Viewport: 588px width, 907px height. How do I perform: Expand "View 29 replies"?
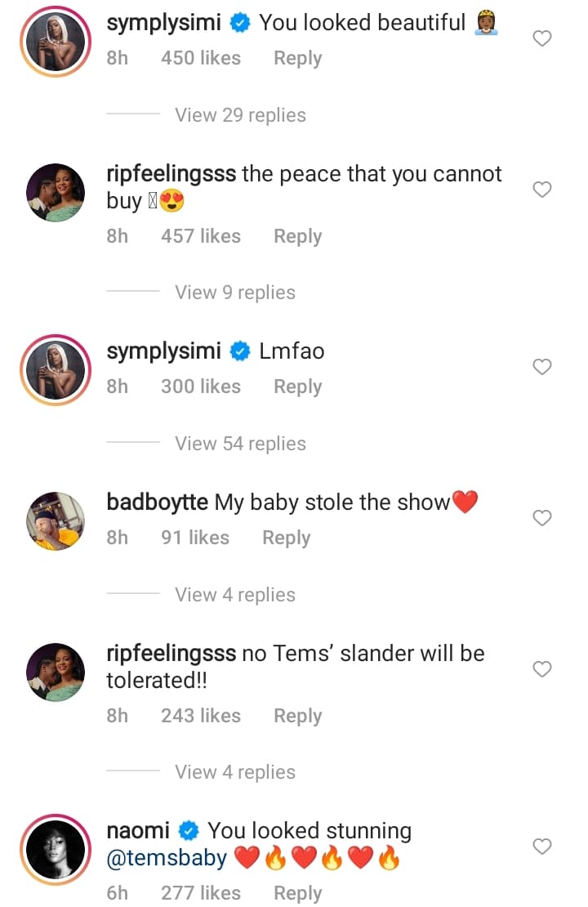click(x=240, y=115)
